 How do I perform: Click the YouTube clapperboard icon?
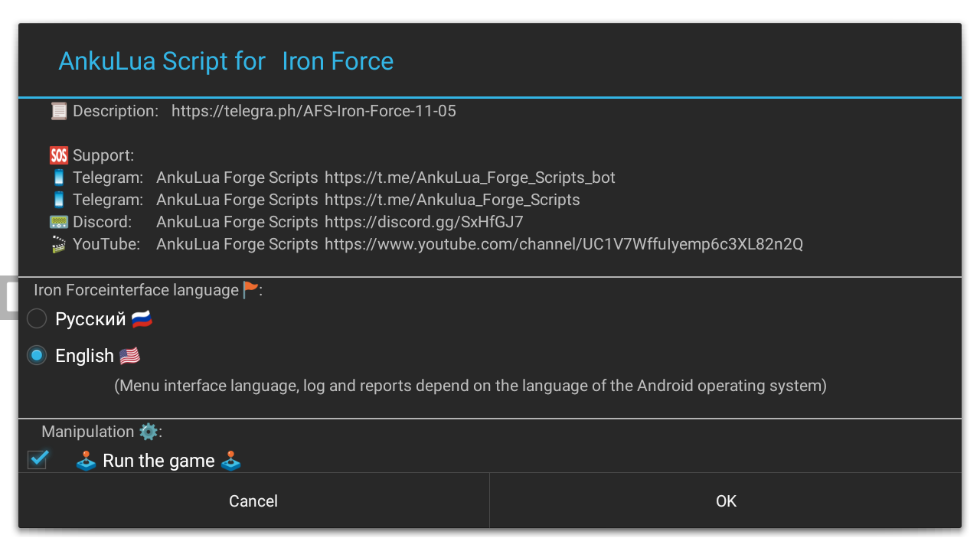(x=59, y=244)
